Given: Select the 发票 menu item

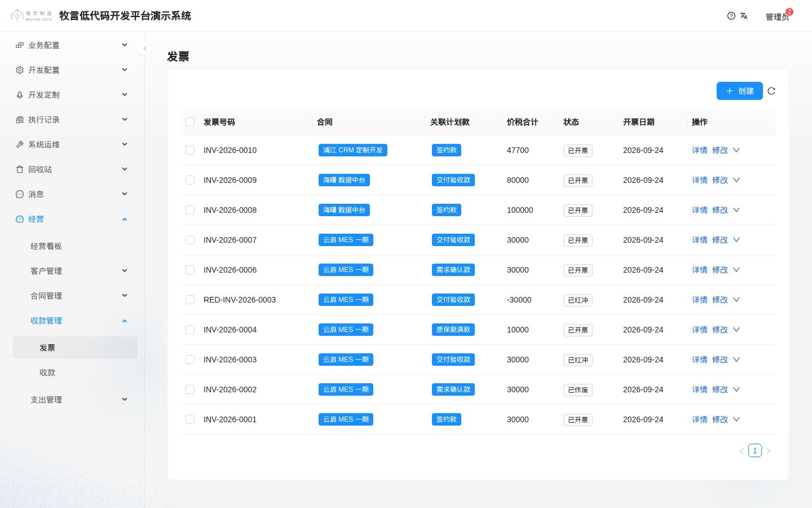Looking at the screenshot, I should pyautogui.click(x=75, y=348).
